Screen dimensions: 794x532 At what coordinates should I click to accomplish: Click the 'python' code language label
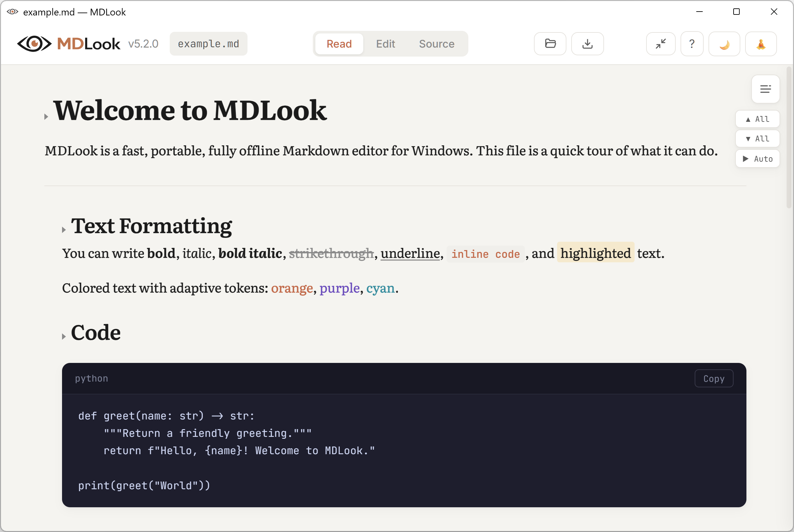pos(92,379)
